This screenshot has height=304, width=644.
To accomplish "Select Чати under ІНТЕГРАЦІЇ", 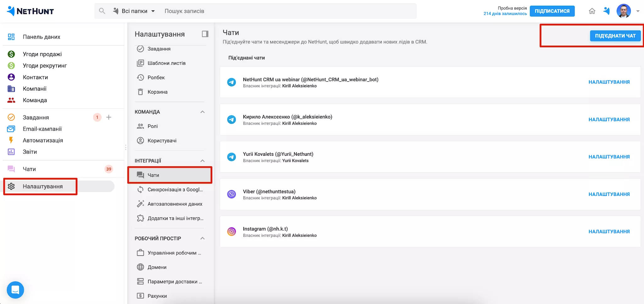I will pyautogui.click(x=170, y=175).
